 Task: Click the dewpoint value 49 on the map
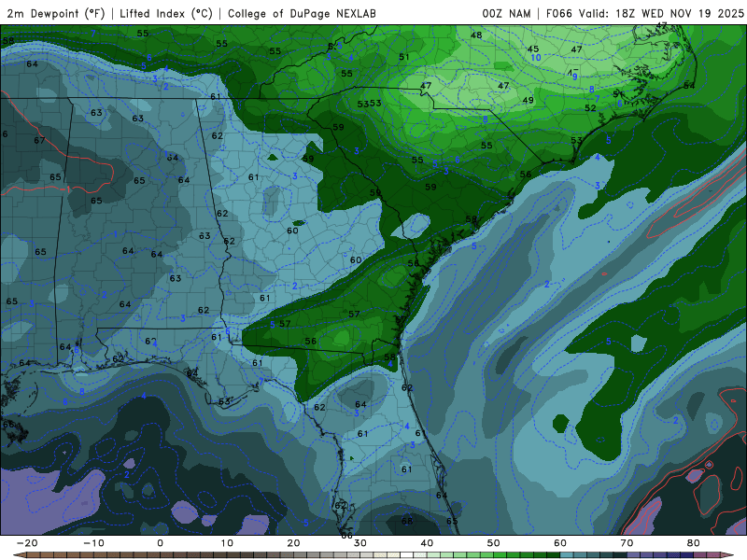(528, 100)
